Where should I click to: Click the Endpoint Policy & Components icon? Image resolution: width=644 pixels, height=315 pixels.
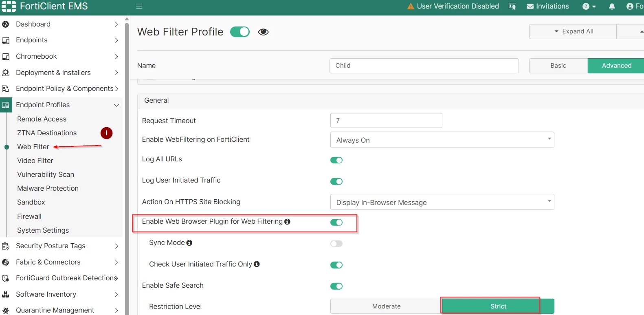[x=6, y=88]
